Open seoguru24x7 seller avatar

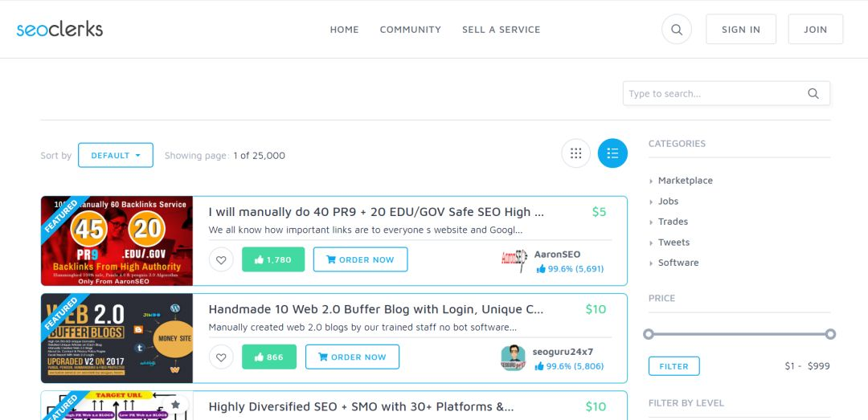(x=513, y=358)
